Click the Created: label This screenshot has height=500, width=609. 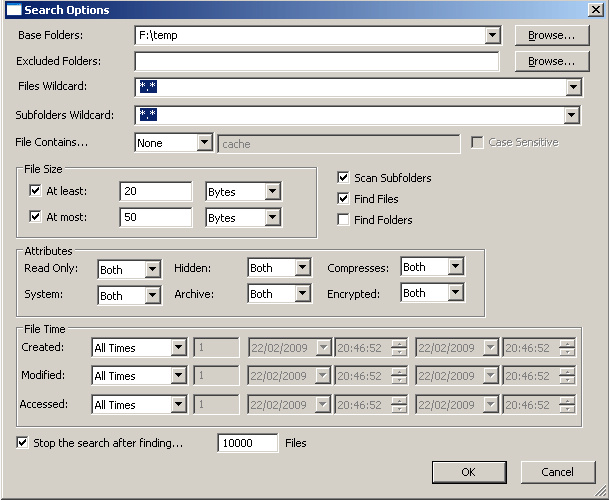43,347
